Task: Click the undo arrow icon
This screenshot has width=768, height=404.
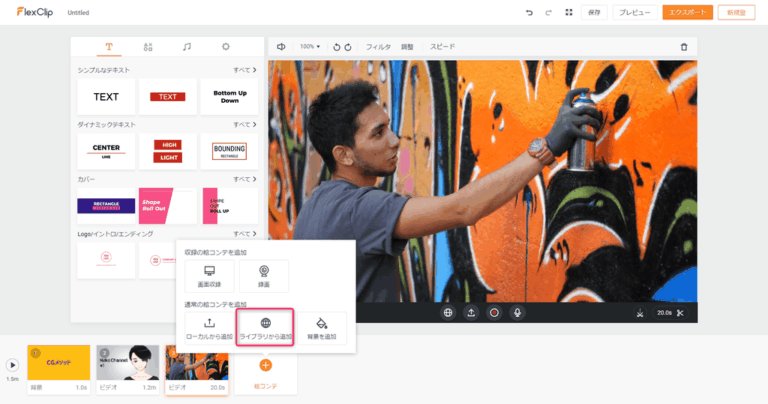Action: (529, 13)
